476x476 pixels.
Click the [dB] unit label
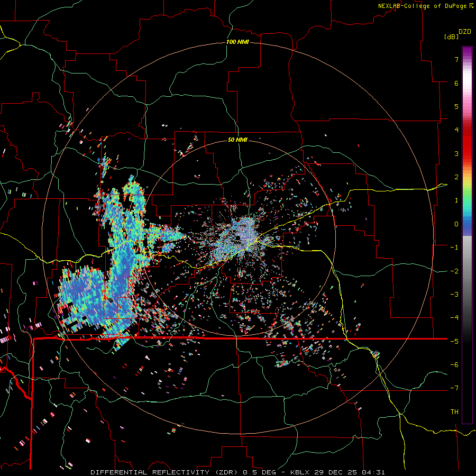(x=451, y=36)
